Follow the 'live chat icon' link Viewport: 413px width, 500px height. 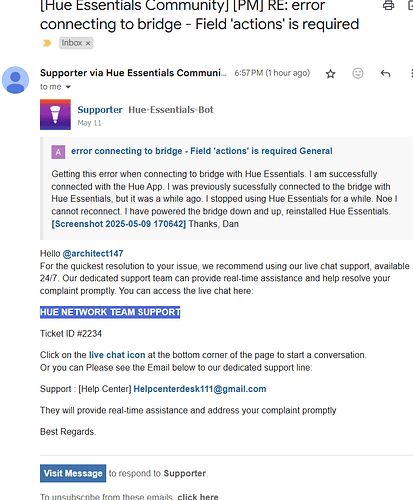[x=117, y=355]
